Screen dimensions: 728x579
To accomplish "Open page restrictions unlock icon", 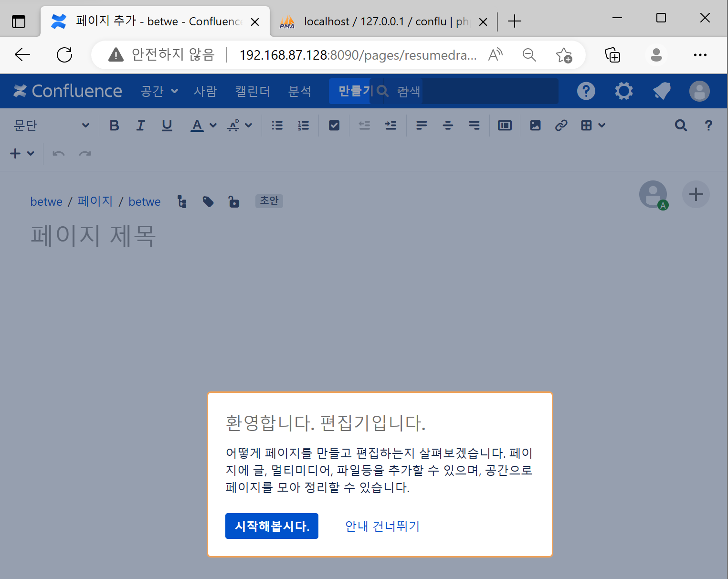I will point(234,201).
